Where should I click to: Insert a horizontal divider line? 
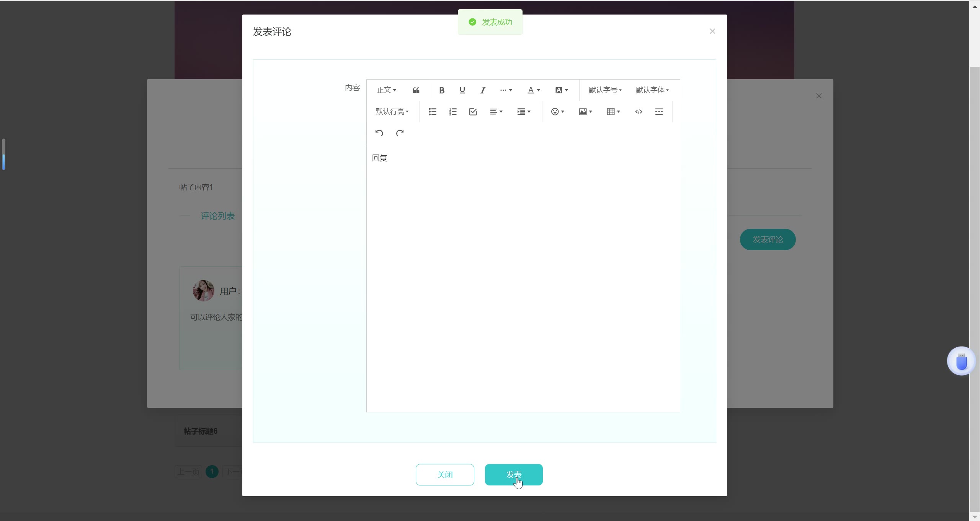pos(658,112)
